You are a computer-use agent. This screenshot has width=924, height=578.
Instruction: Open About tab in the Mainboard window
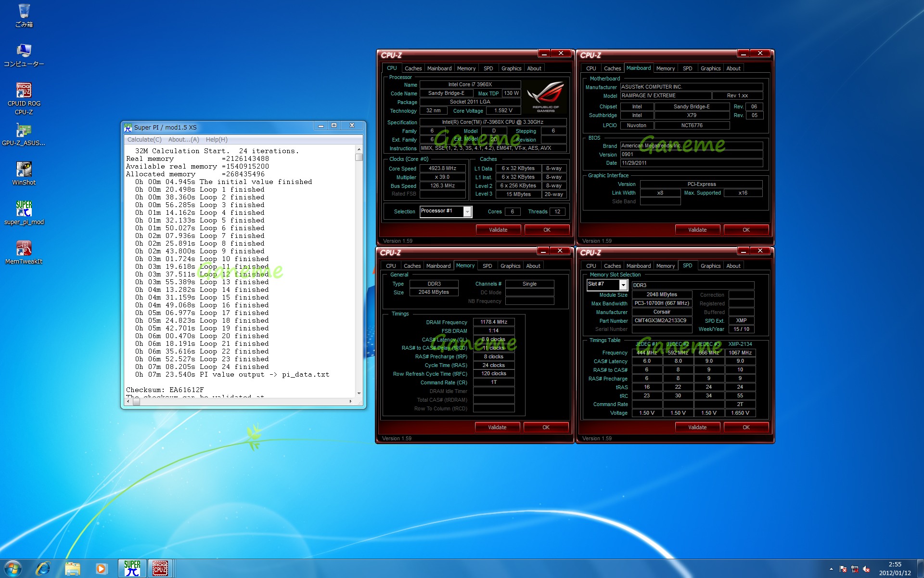pos(733,68)
